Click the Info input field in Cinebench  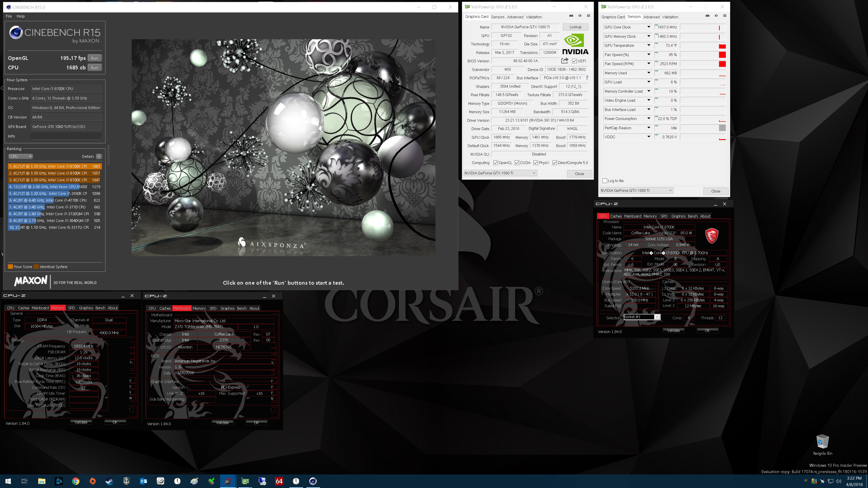tap(66, 136)
